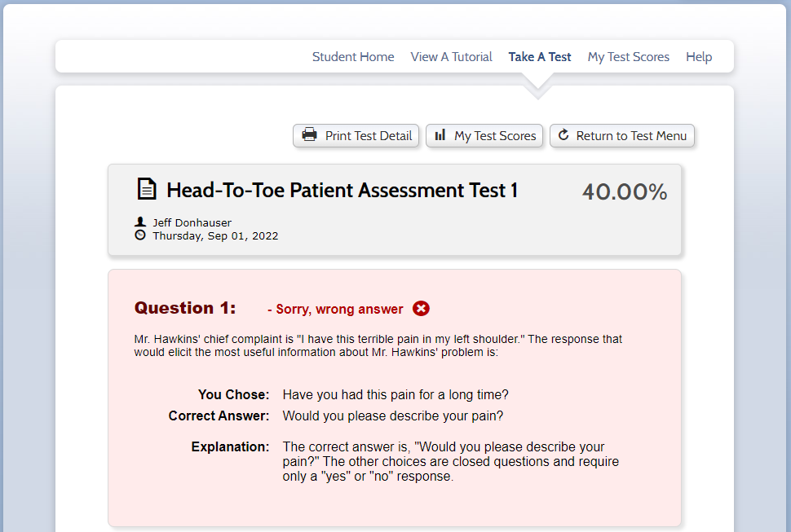Go to View A Tutorial

(x=451, y=57)
